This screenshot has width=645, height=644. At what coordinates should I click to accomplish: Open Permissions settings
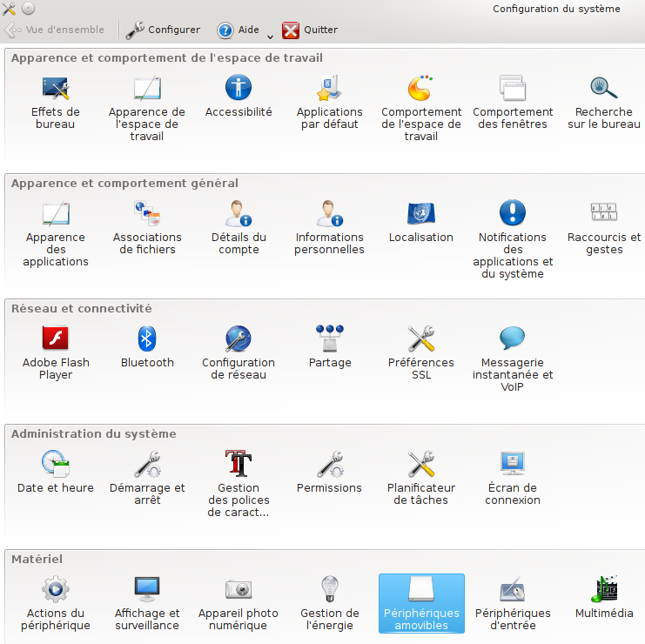330,473
